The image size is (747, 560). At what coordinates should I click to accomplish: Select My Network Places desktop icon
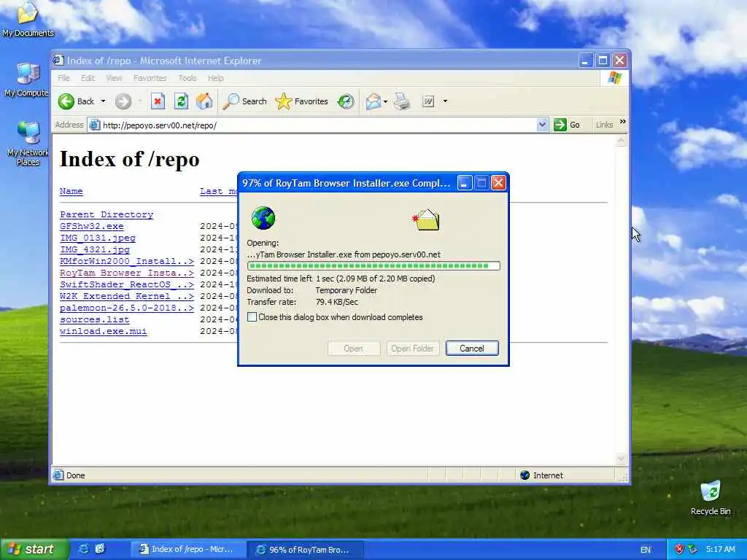28,133
